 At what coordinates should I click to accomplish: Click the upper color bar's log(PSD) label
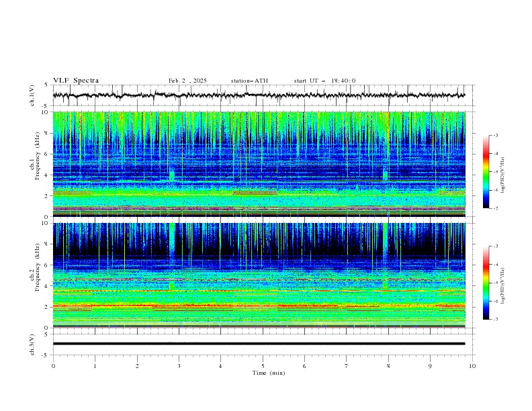coord(503,175)
